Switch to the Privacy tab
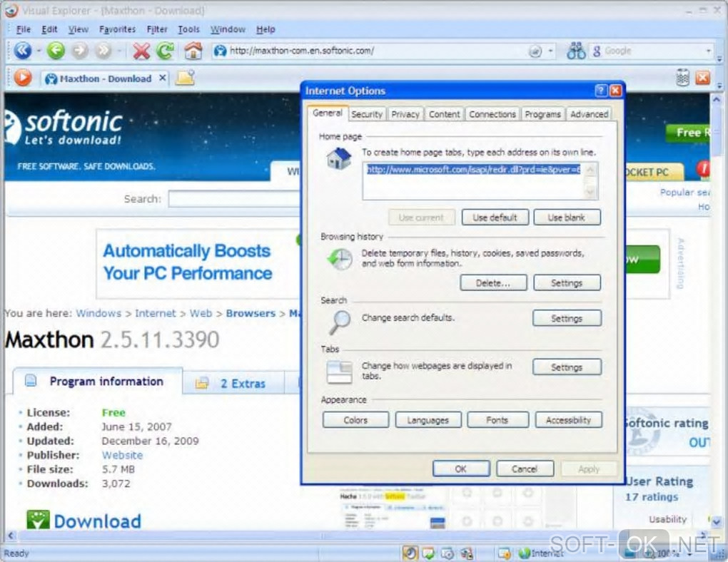Viewport: 728px width, 562px height. [x=405, y=114]
